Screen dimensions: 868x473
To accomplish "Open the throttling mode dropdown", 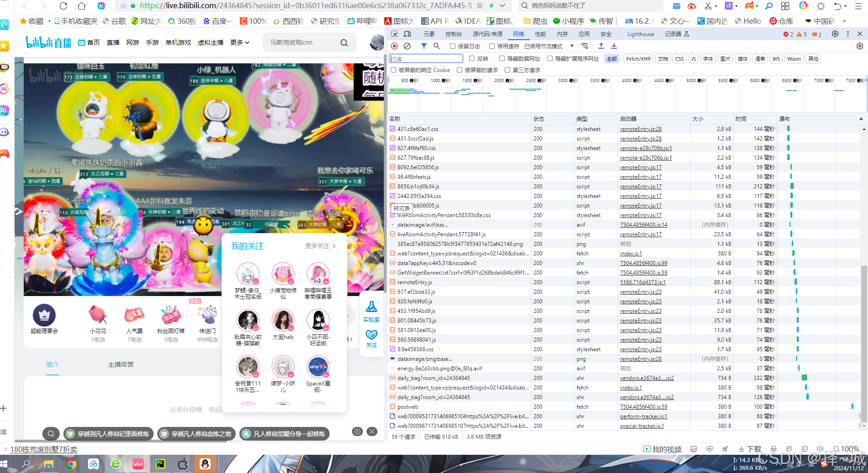I will [549, 46].
